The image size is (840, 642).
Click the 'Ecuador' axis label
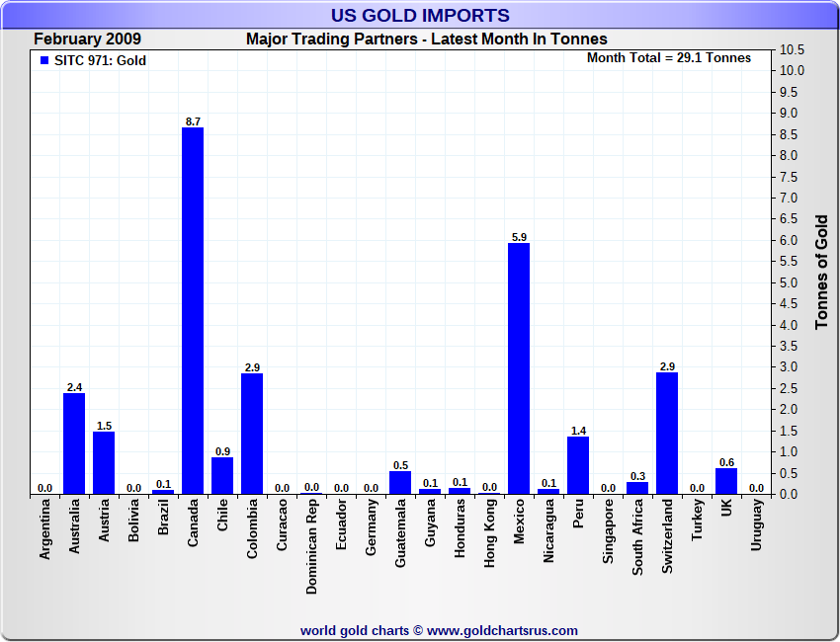click(341, 523)
